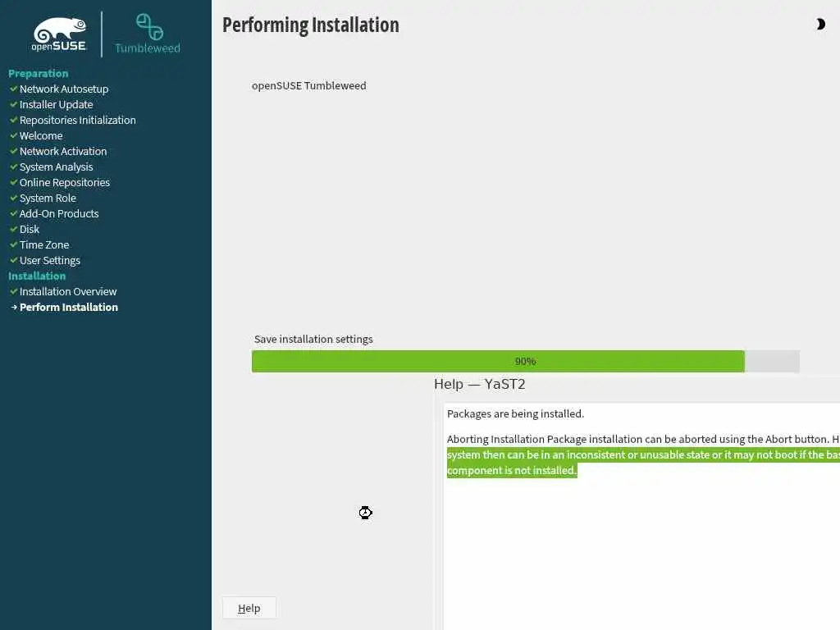Viewport: 840px width, 630px height.
Task: Click the checkmark beside Network Autosetup
Action: (x=14, y=89)
